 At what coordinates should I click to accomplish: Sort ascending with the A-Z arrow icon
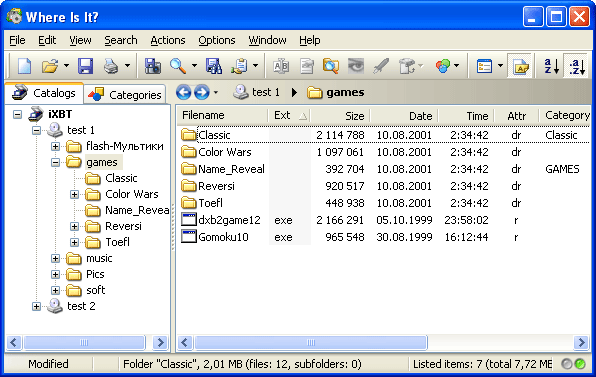[551, 66]
